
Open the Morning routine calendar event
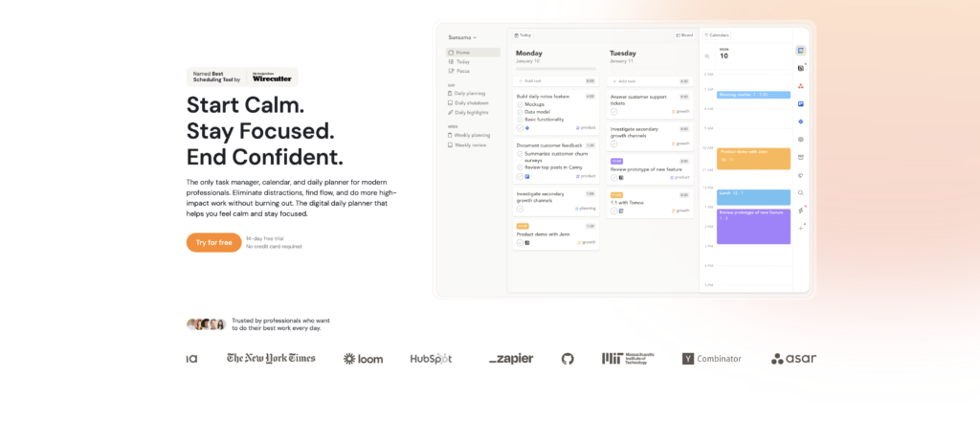click(754, 95)
